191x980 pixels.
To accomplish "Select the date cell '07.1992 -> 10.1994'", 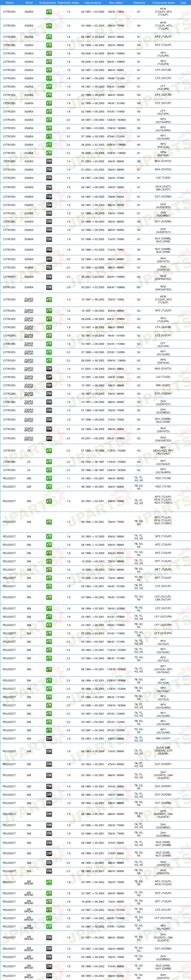I will [93, 450].
